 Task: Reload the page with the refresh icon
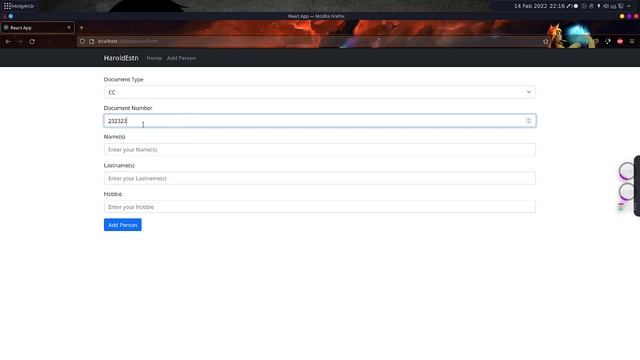click(x=32, y=42)
